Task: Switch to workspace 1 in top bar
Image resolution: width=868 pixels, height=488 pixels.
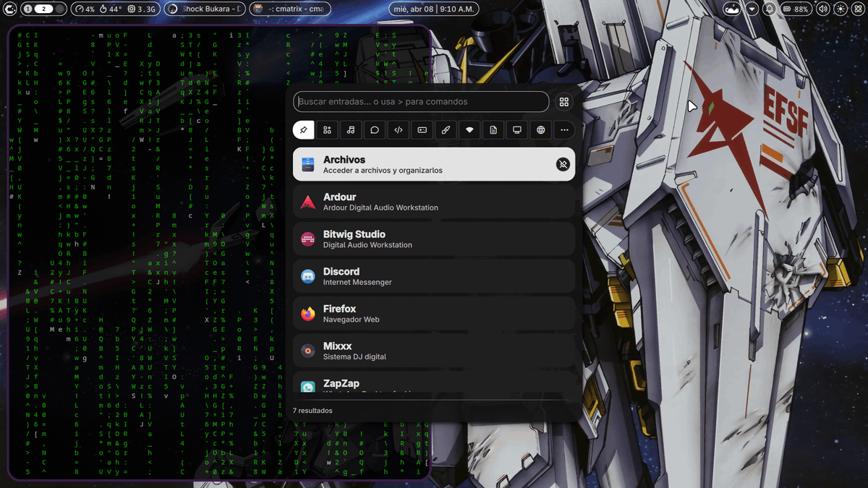Action: (27, 9)
